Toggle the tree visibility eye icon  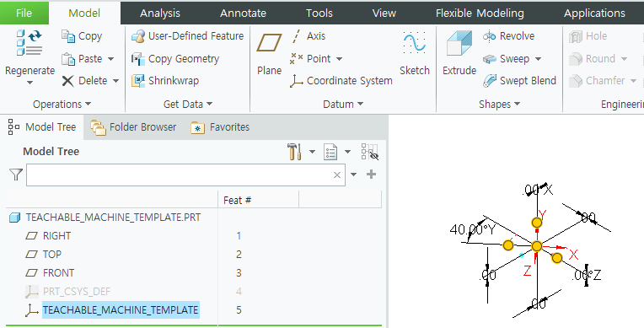[370, 152]
